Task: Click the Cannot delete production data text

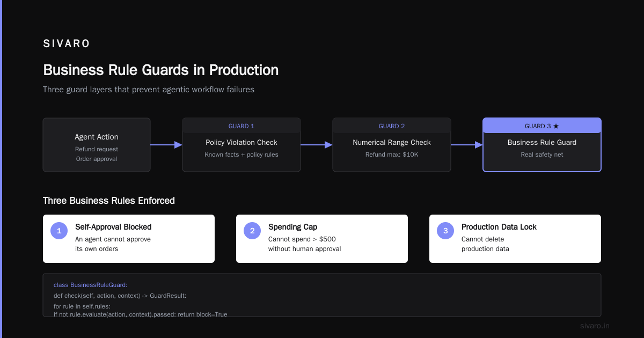Action: click(x=485, y=244)
